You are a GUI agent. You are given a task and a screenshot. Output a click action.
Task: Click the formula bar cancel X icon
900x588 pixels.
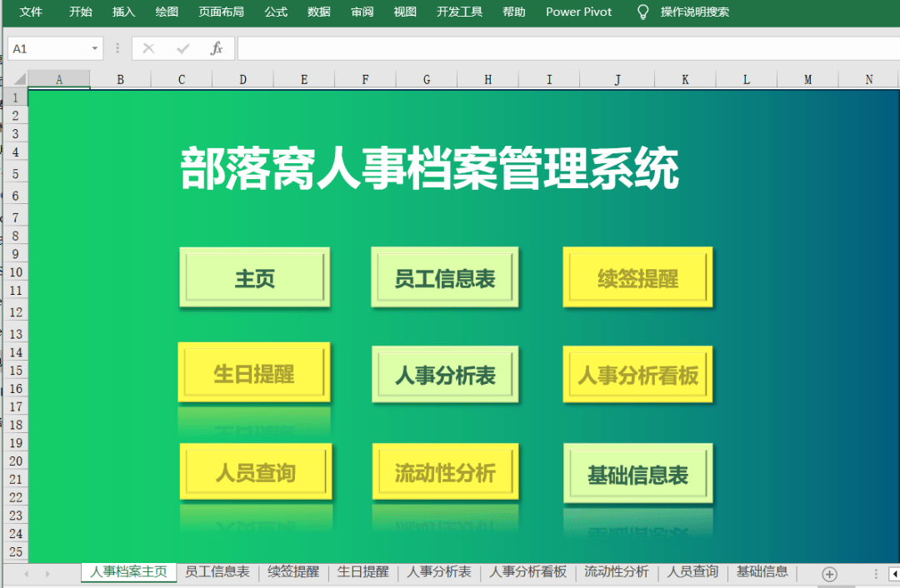coord(149,49)
